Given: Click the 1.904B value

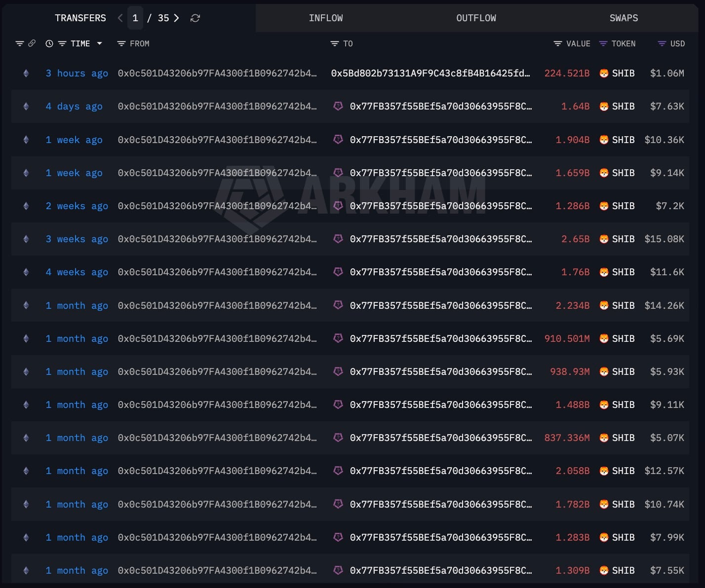Looking at the screenshot, I should pos(573,140).
